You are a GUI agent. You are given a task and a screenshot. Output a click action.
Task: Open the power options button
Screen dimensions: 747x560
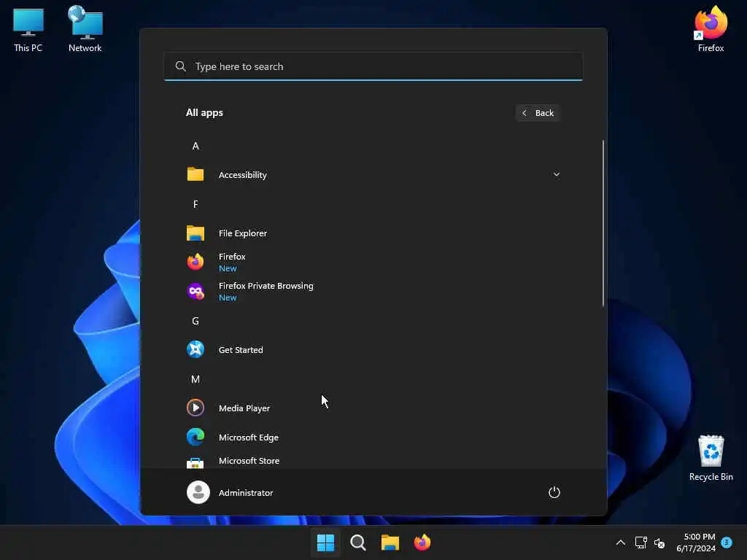[554, 492]
